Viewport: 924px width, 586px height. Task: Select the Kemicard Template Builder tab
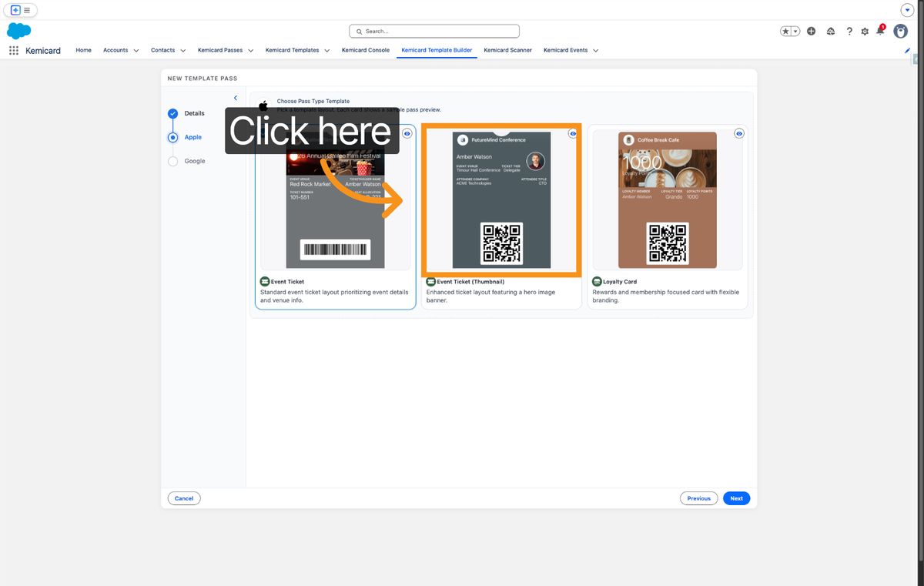437,50
